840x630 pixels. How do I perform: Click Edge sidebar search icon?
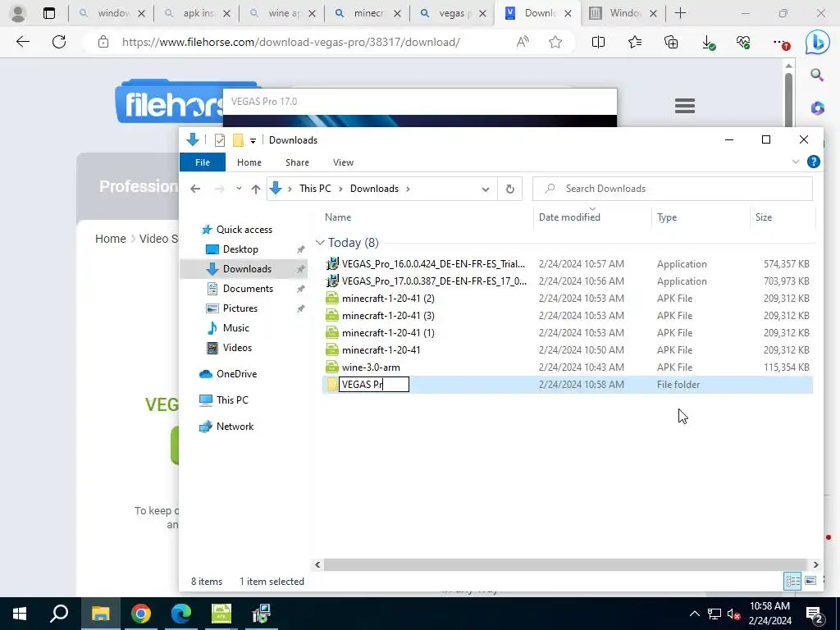tap(817, 75)
